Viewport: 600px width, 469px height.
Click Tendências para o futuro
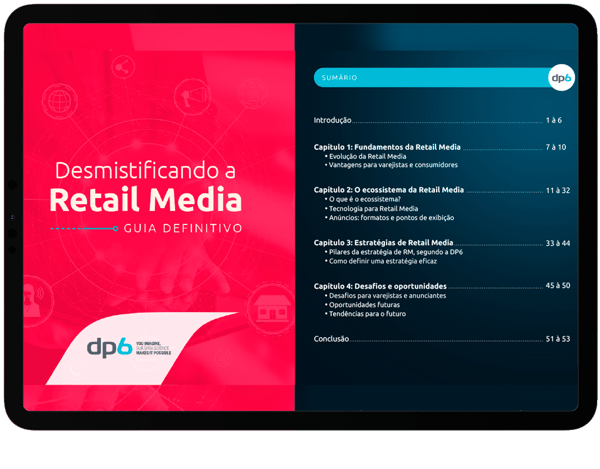click(x=367, y=314)
